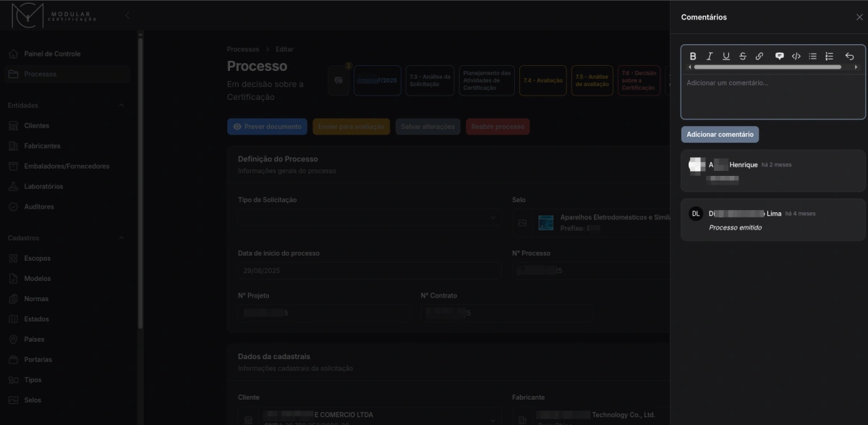Create a bulleted list in the comment

tap(812, 56)
